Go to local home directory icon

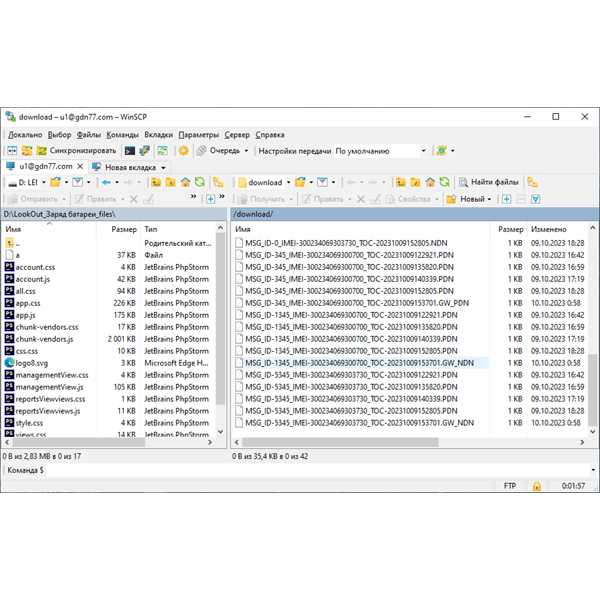pos(186,182)
